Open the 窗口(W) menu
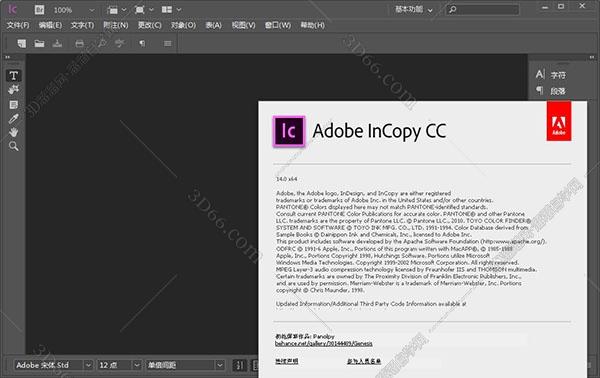This screenshot has width=600, height=378. (x=278, y=25)
